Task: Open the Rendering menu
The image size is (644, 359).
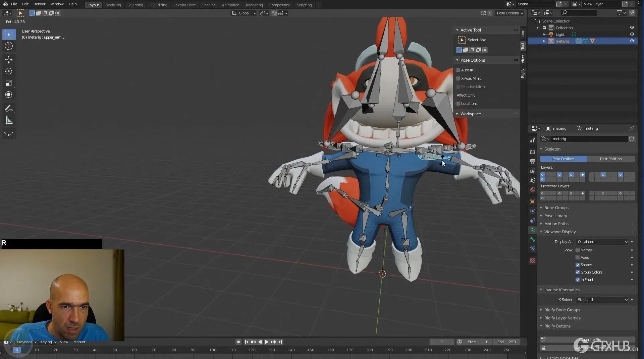Action: click(x=254, y=5)
